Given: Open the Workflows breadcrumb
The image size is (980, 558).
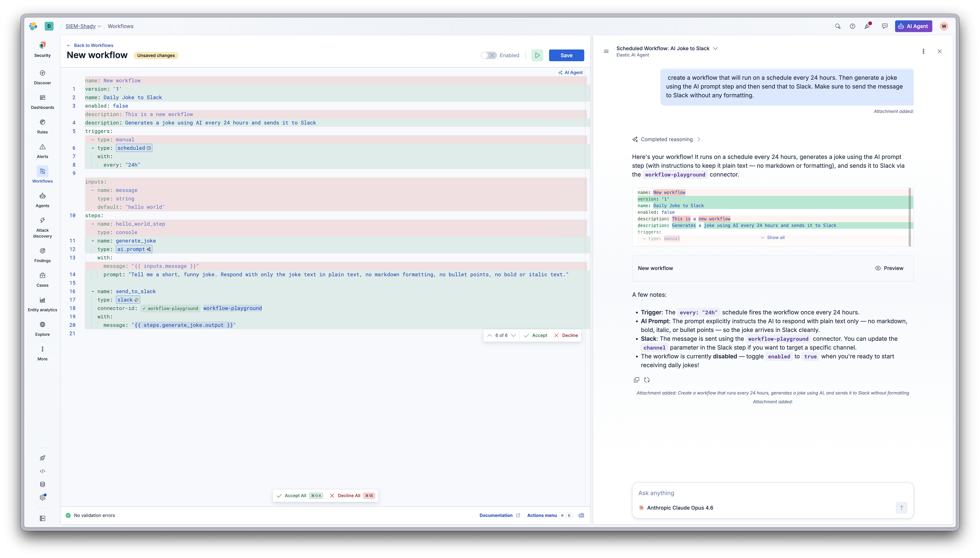Looking at the screenshot, I should click(x=120, y=26).
